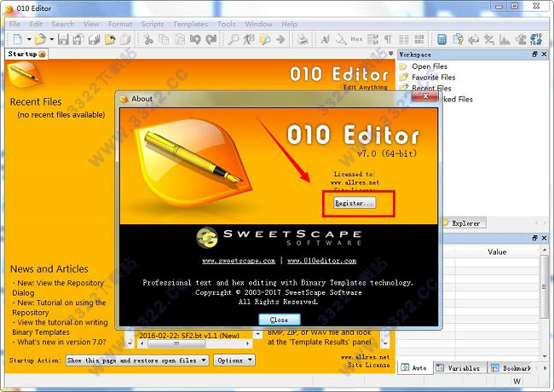Click the Replace AB icon
554x392 pixels.
tap(249, 39)
